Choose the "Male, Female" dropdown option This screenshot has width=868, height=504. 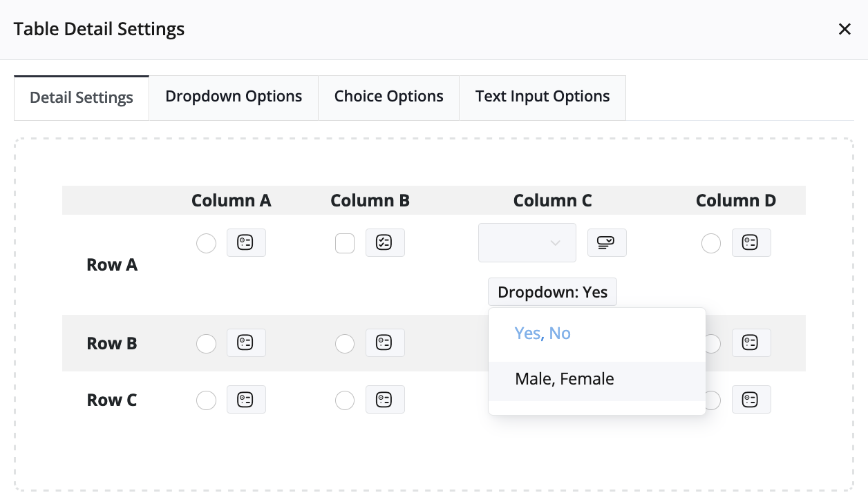click(x=564, y=379)
